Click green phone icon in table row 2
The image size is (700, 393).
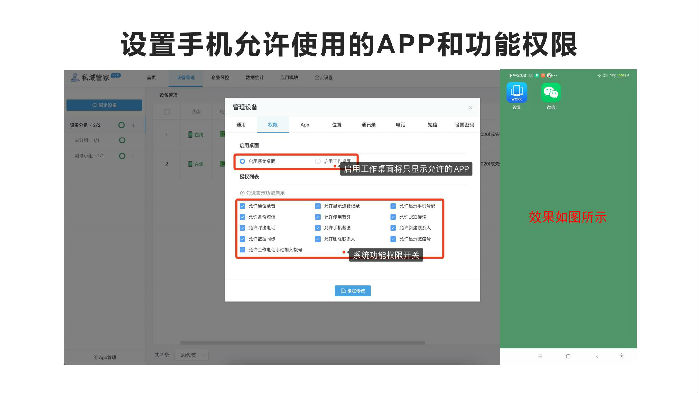coord(190,164)
